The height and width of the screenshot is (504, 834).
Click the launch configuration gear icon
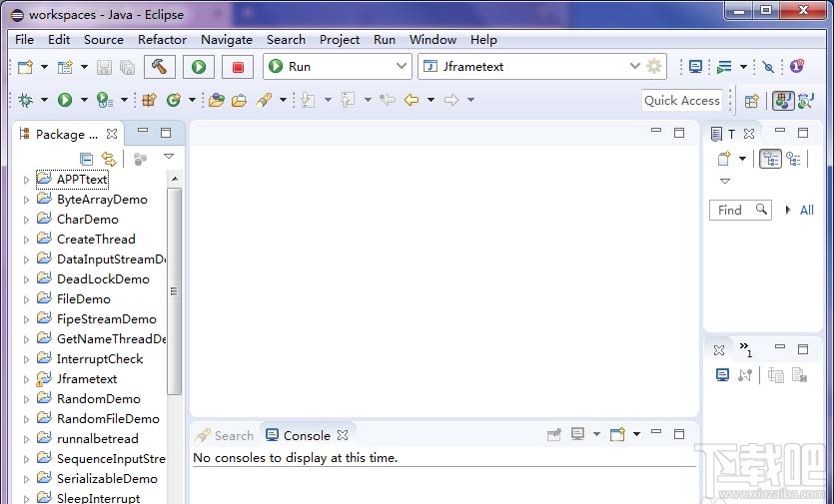(x=654, y=67)
